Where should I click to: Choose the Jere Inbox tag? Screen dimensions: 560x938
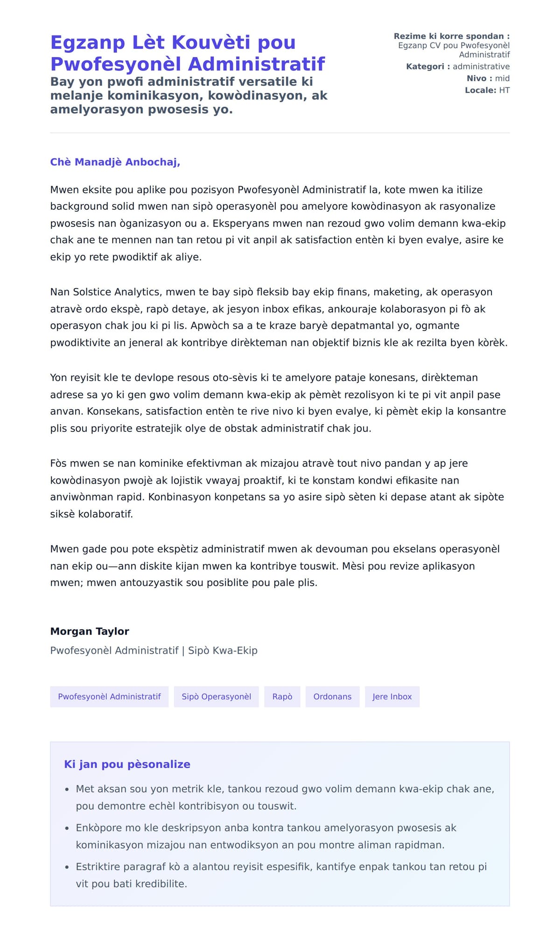pyautogui.click(x=392, y=697)
